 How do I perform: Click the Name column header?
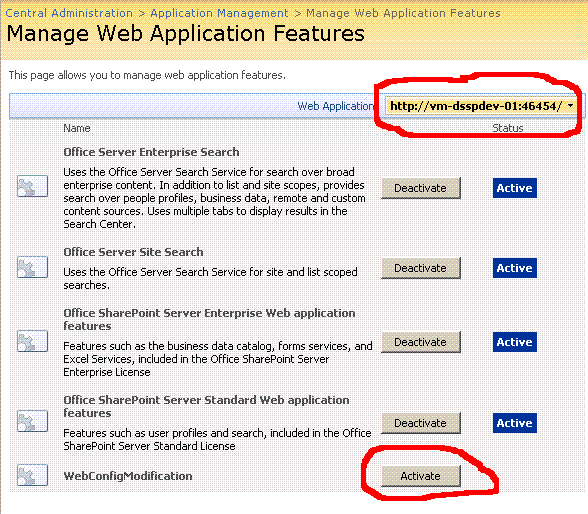pyautogui.click(x=76, y=128)
